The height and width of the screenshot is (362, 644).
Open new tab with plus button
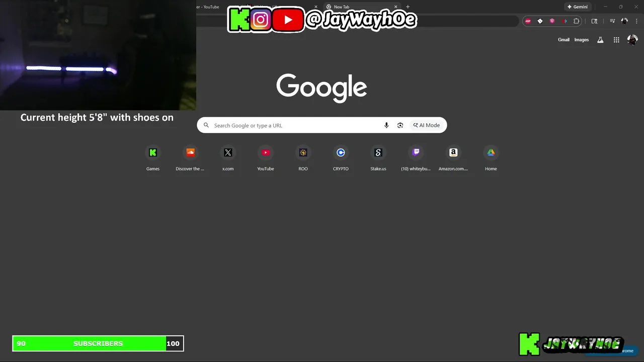pyautogui.click(x=408, y=7)
